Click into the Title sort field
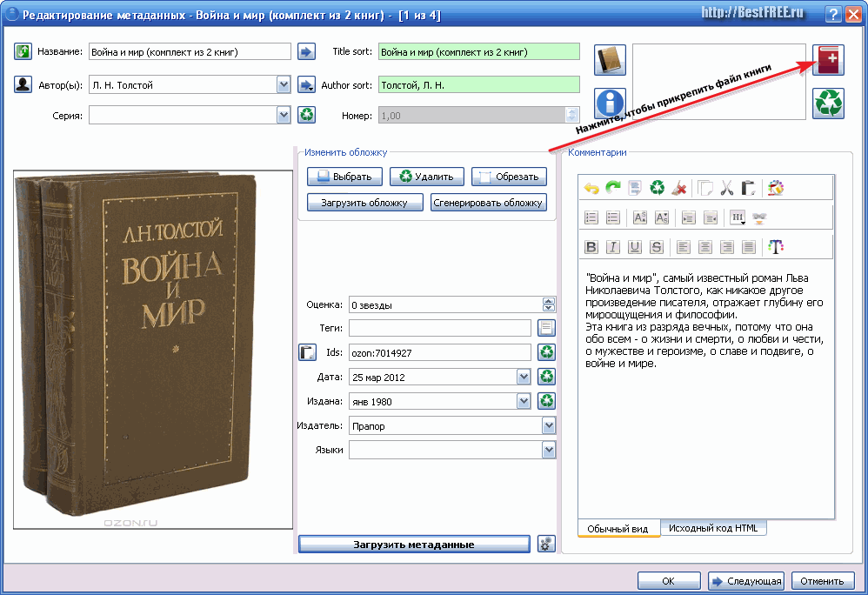 (x=479, y=52)
